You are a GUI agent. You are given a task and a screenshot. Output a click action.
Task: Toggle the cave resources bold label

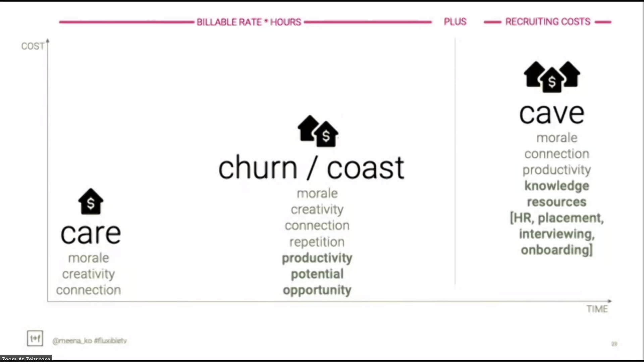pyautogui.click(x=556, y=201)
